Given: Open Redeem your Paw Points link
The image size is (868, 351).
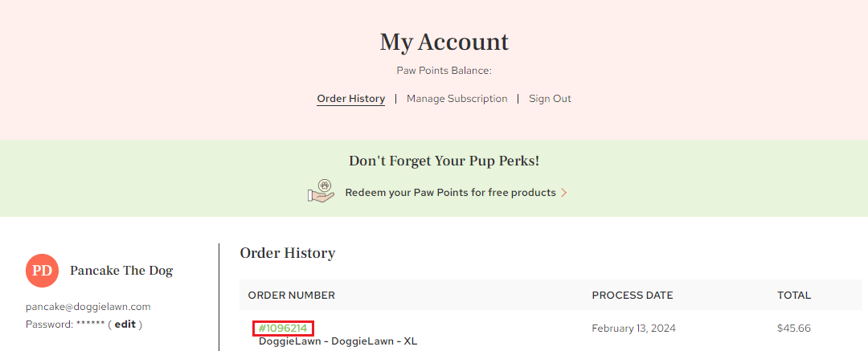Looking at the screenshot, I should click(450, 193).
